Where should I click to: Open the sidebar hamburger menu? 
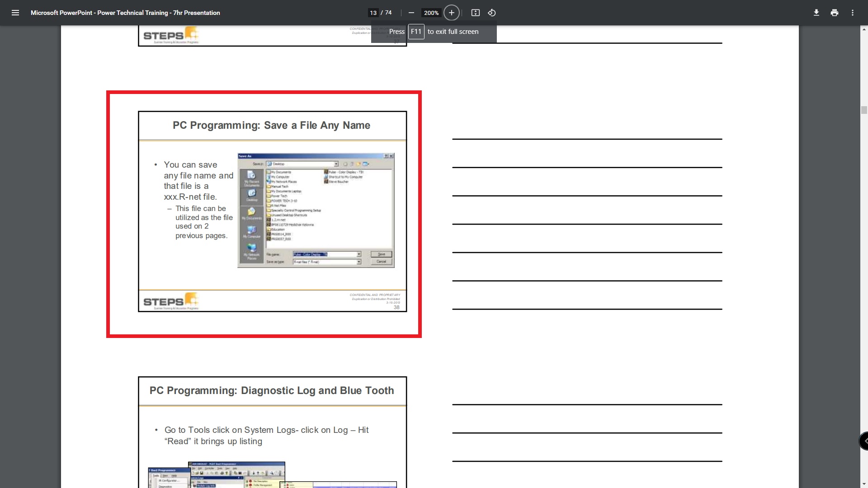coord(15,13)
